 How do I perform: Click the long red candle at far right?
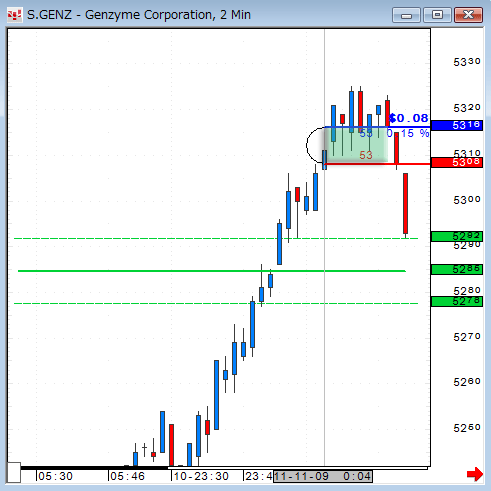click(405, 203)
